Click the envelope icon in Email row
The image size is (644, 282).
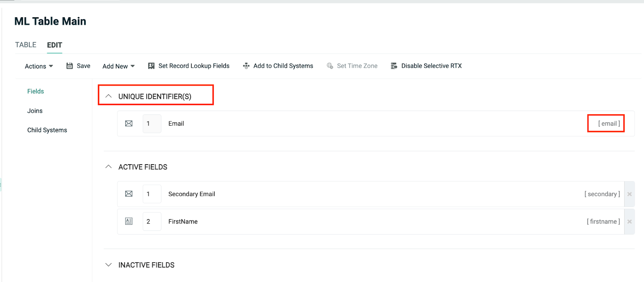point(129,124)
